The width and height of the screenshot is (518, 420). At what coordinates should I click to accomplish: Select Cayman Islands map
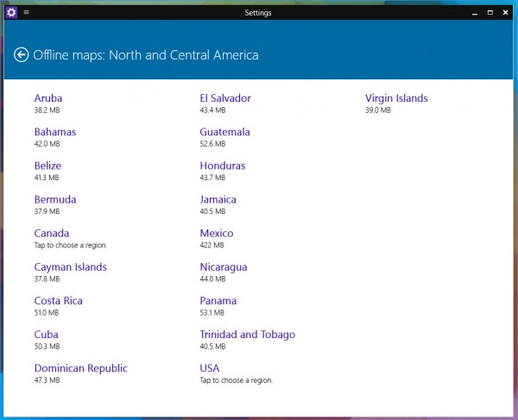[71, 267]
